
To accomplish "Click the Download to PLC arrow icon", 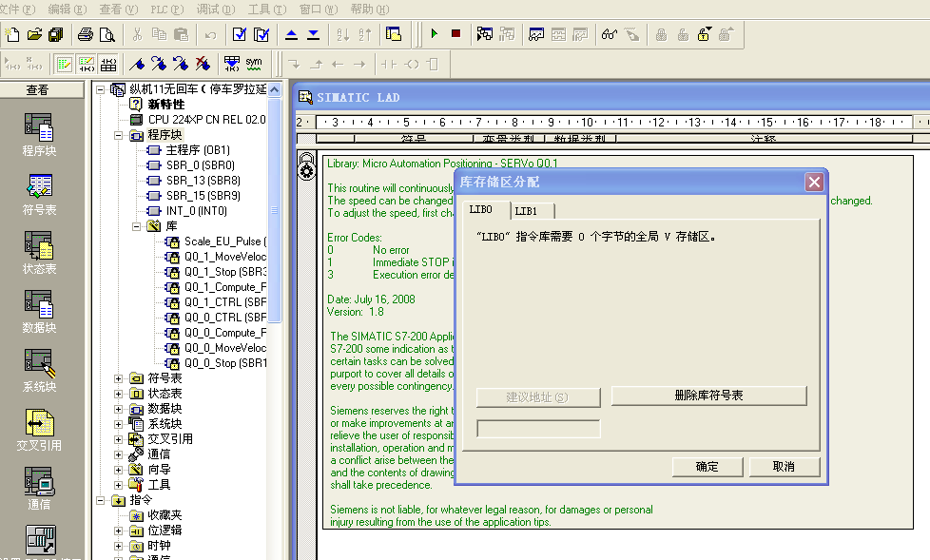I will tap(313, 34).
